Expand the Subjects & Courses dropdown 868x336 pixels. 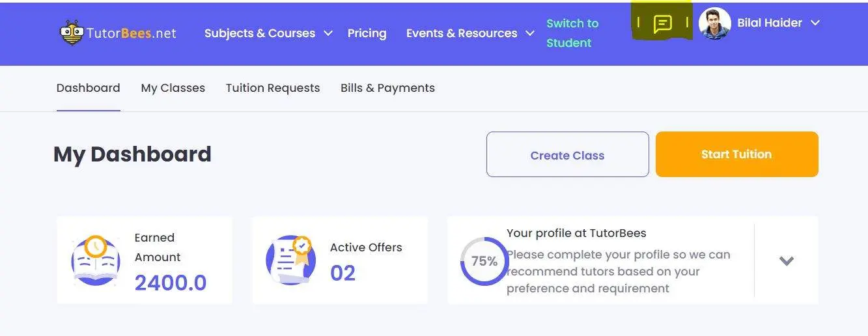coord(328,33)
